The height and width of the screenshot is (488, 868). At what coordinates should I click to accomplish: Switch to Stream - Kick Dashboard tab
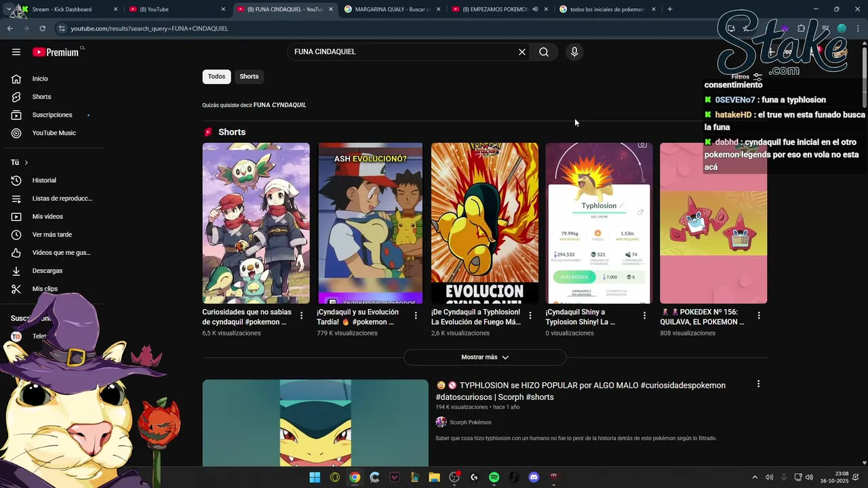[x=68, y=9]
